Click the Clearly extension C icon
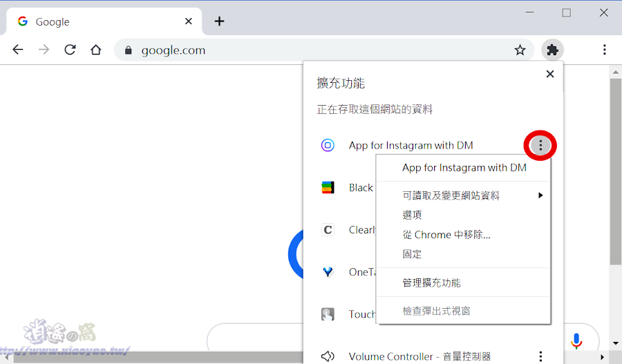 (x=328, y=229)
